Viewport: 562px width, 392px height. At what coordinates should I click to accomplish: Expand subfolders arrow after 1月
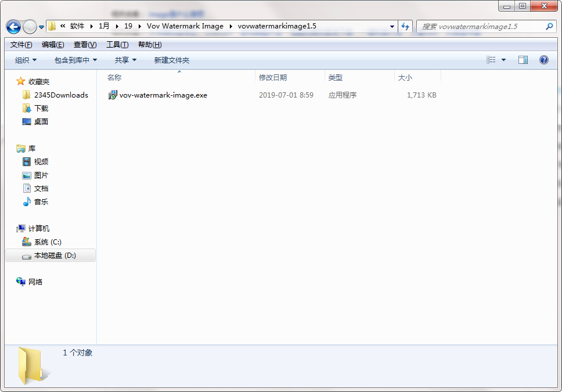(x=117, y=27)
